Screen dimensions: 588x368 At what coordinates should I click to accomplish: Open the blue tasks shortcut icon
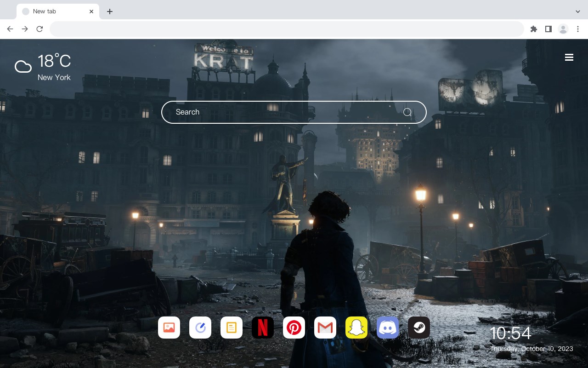200,328
